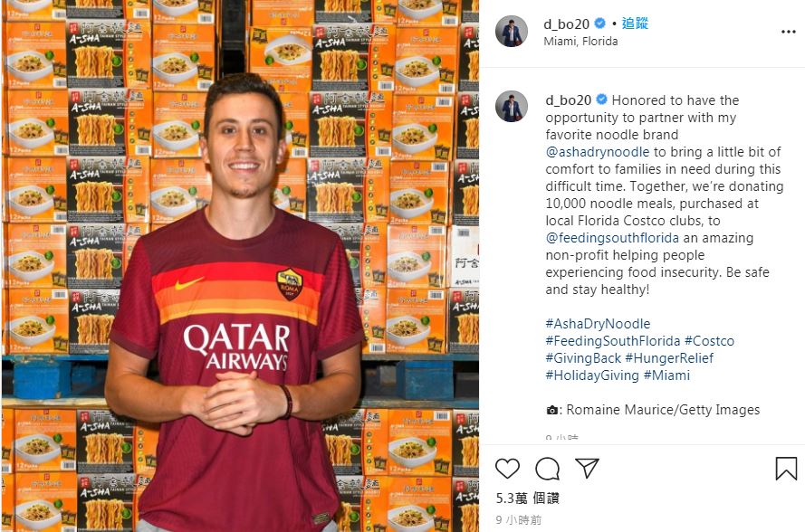
Task: Open the #Miami hashtag
Action: point(666,375)
